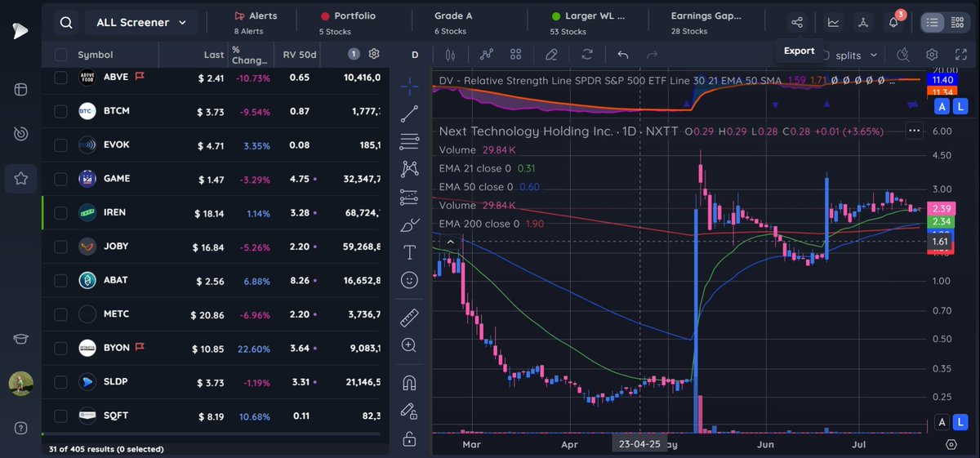Image resolution: width=980 pixels, height=458 pixels.
Task: Open the line chart view icon
Action: [x=833, y=23]
